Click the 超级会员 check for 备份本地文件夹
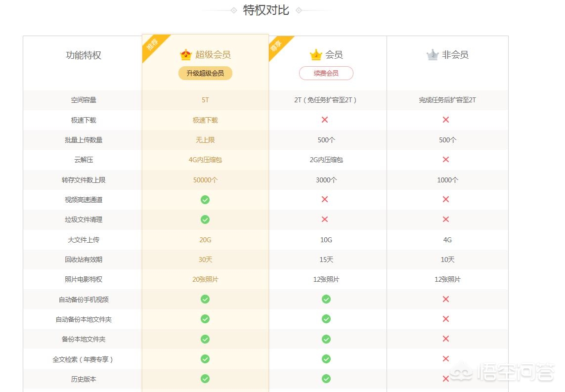This screenshot has height=392, width=565. coord(205,339)
